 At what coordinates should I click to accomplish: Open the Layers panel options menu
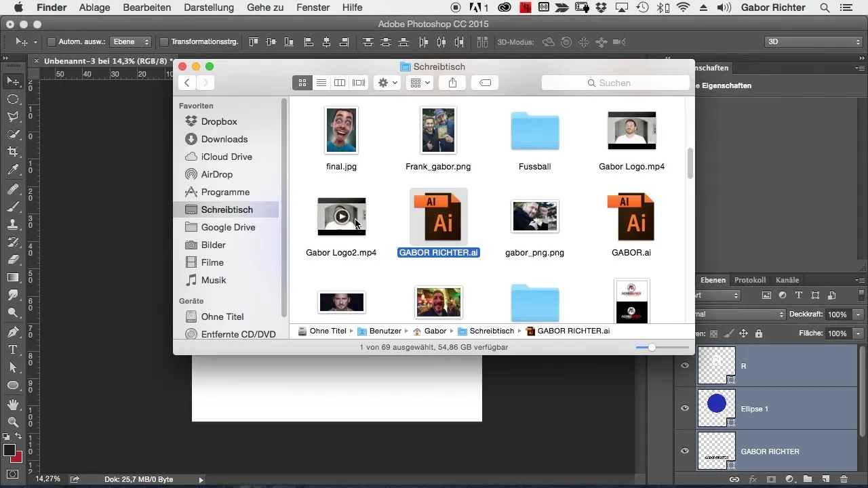[x=861, y=280]
